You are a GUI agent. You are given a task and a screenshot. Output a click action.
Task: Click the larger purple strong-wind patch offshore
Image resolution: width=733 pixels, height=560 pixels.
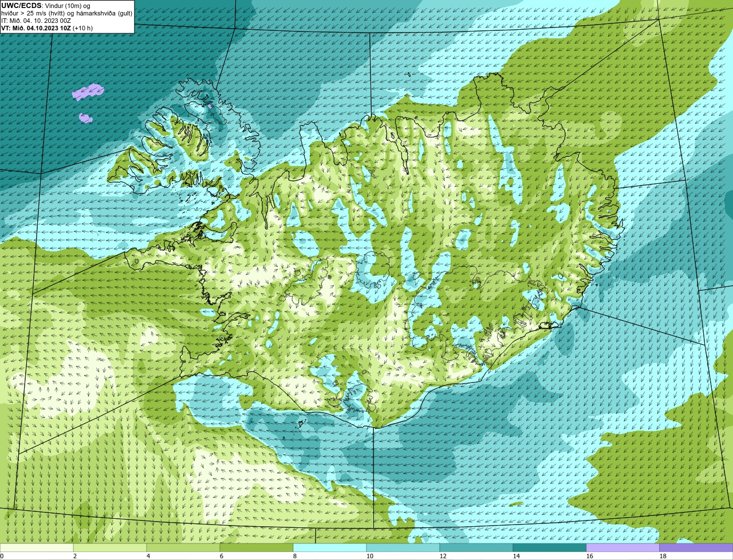coord(88,92)
